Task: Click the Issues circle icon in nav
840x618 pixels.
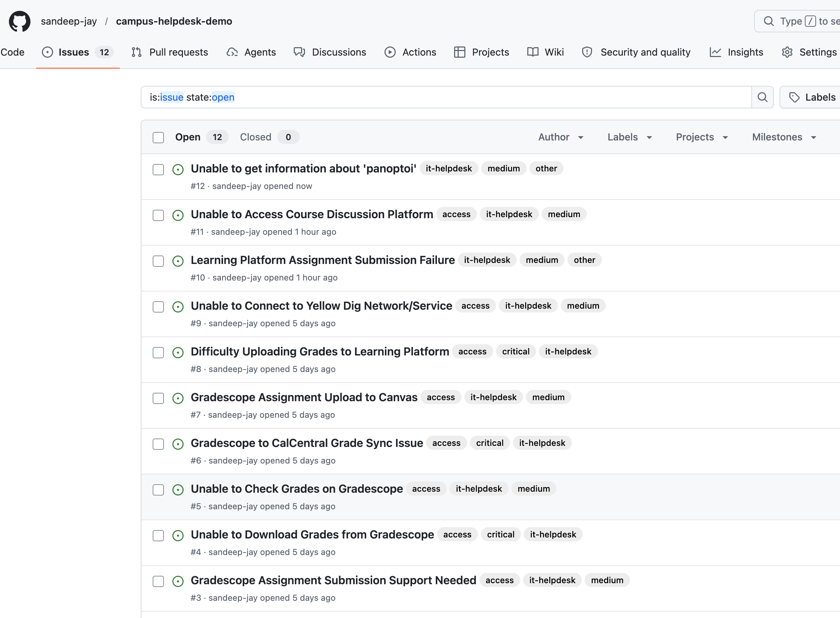Action: (x=47, y=52)
